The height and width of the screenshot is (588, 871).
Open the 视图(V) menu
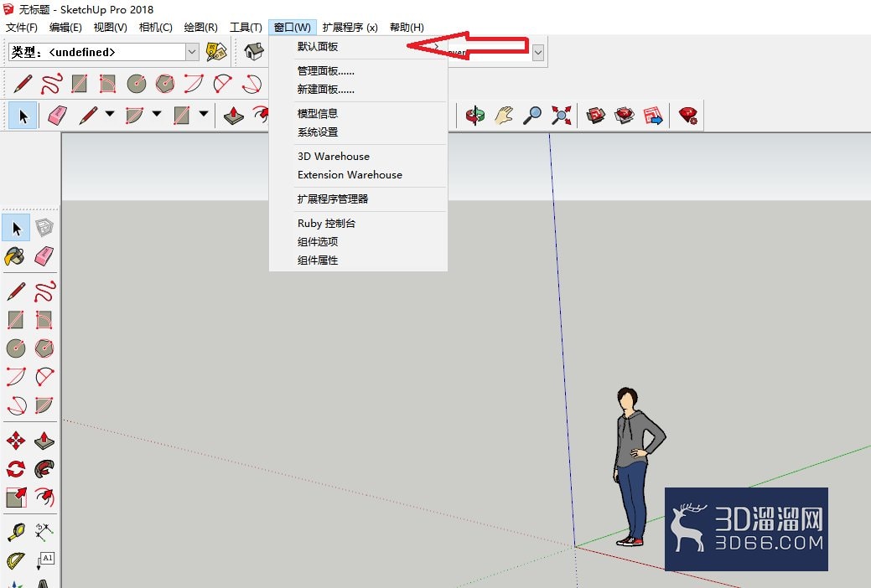point(111,27)
